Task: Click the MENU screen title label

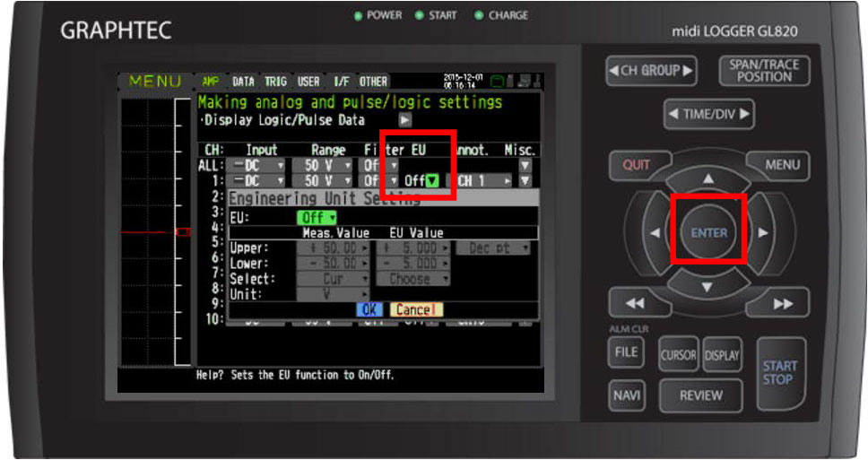Action: pyautogui.click(x=155, y=82)
